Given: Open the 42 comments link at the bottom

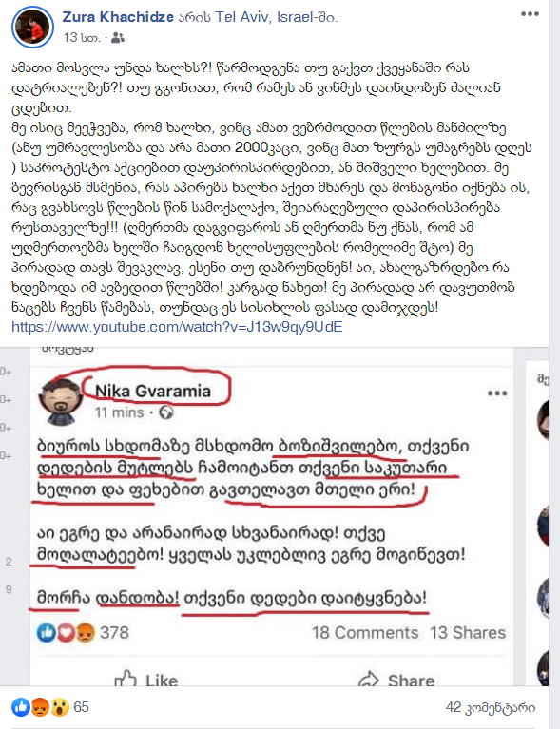Looking at the screenshot, I should (x=491, y=707).
